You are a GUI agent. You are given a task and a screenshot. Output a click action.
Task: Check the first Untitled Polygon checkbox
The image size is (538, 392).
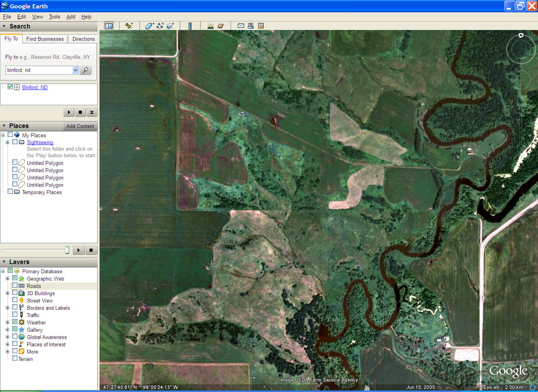(x=15, y=163)
